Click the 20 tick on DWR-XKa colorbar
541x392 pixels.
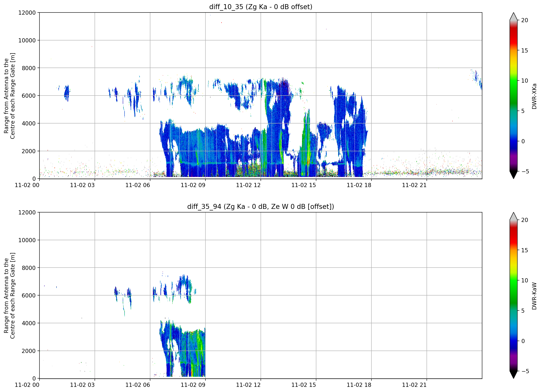[x=525, y=20]
